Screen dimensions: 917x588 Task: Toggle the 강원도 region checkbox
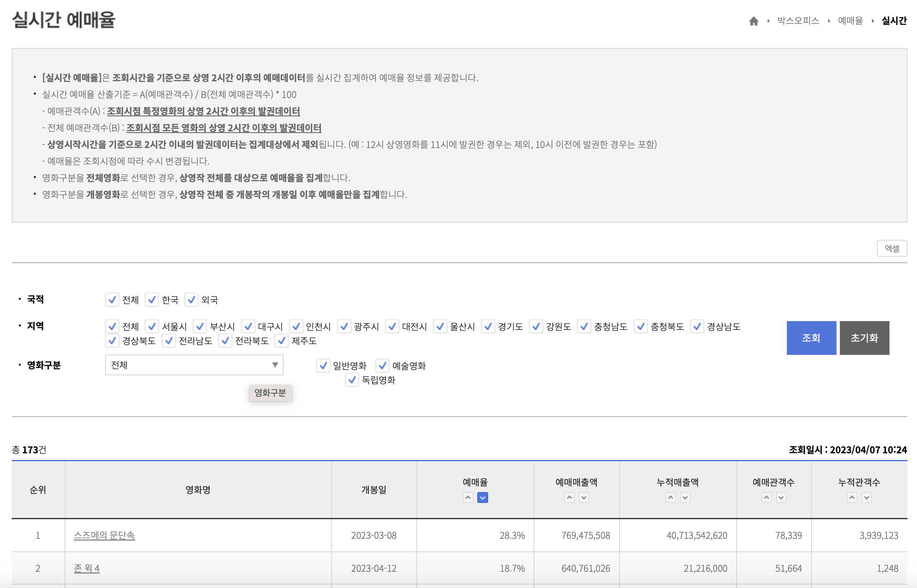point(536,327)
